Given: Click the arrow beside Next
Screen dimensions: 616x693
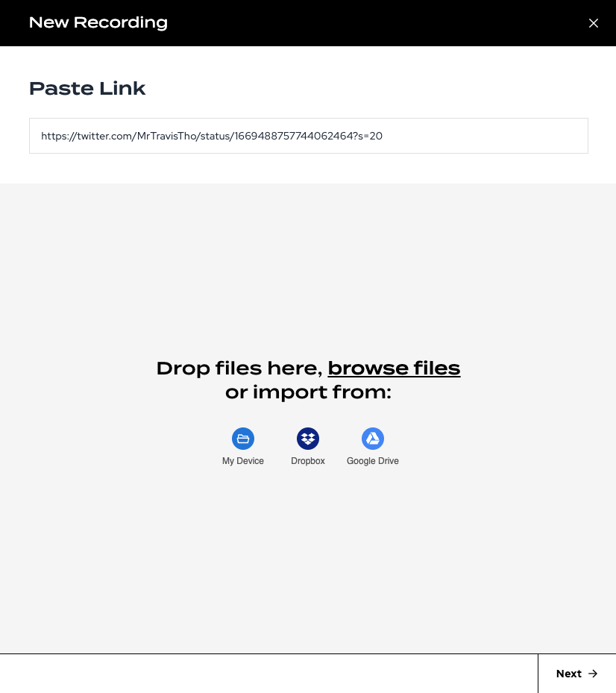Looking at the screenshot, I should click(593, 674).
